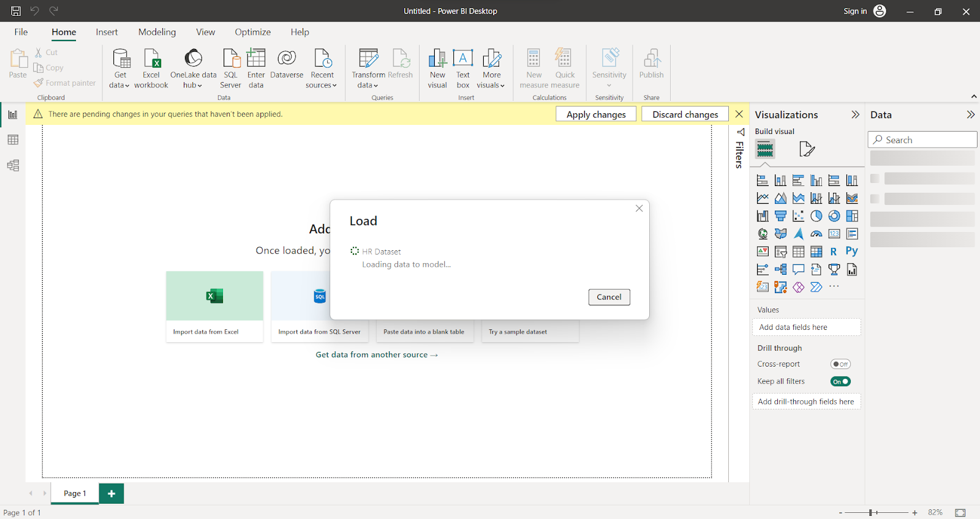980x519 pixels.
Task: Select the Q&A speech bubble visual
Action: click(798, 269)
